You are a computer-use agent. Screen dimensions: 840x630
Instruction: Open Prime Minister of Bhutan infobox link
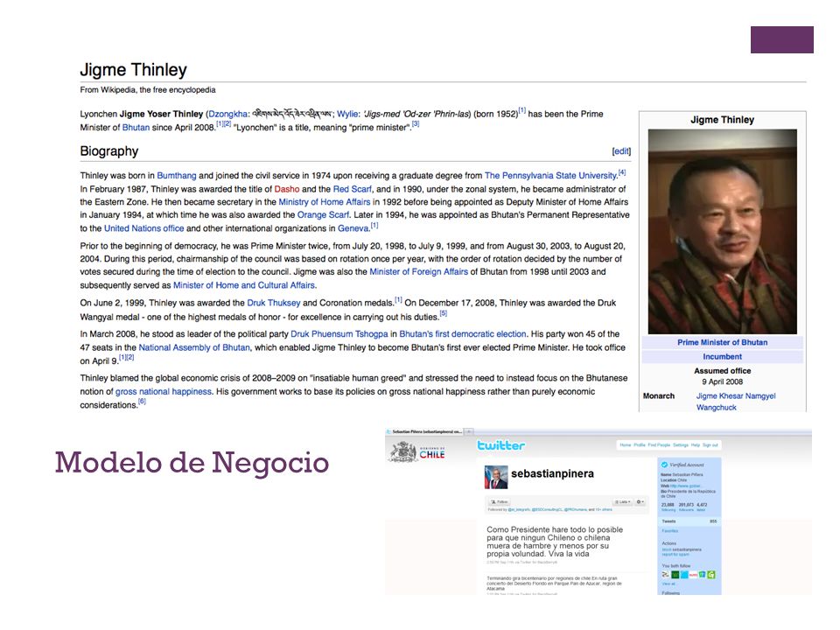(x=722, y=342)
